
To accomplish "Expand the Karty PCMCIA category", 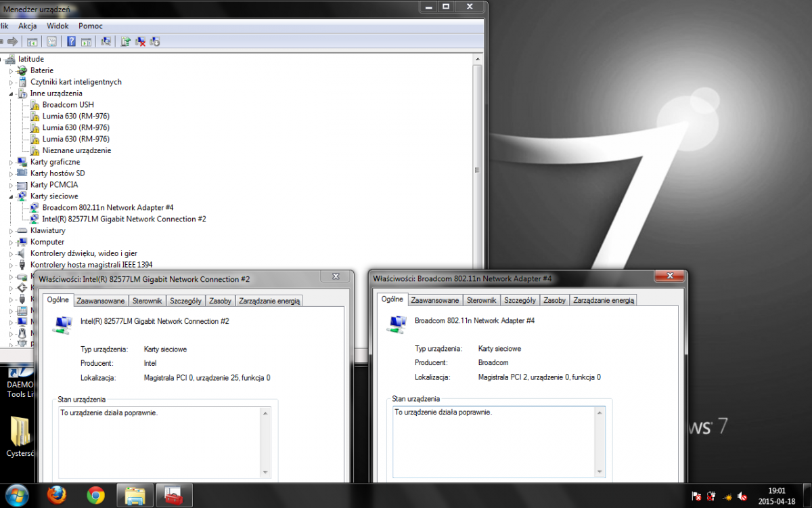I will 11,185.
